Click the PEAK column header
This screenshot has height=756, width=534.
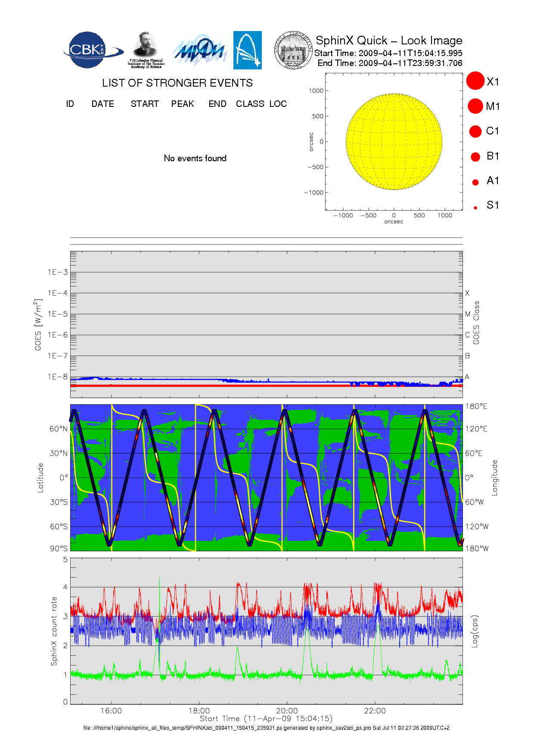[182, 104]
